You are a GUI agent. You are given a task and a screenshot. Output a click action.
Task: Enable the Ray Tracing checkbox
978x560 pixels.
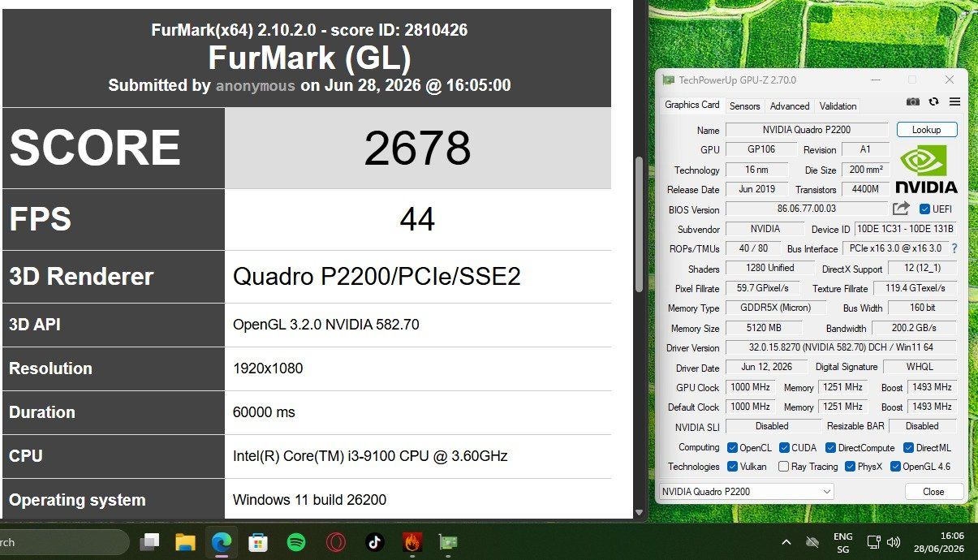[x=783, y=466]
